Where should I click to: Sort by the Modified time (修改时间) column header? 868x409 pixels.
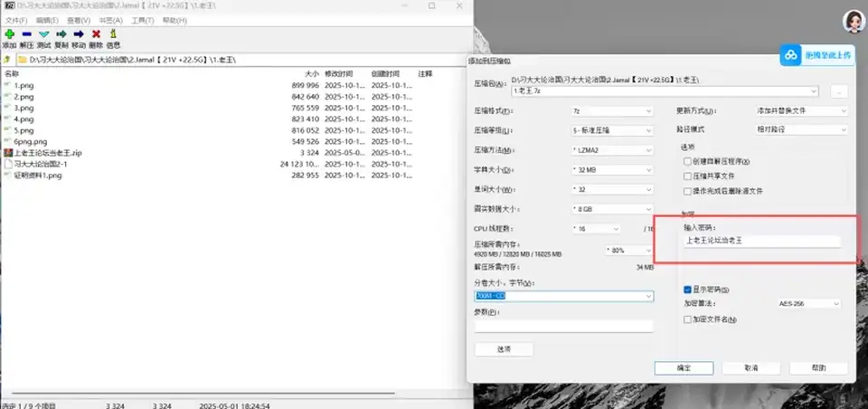tap(339, 73)
